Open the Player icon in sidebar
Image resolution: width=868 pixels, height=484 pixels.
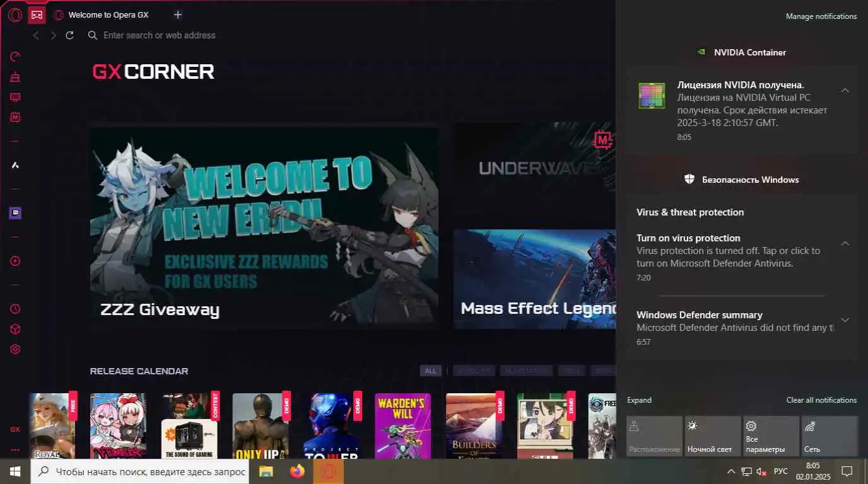pos(15,261)
